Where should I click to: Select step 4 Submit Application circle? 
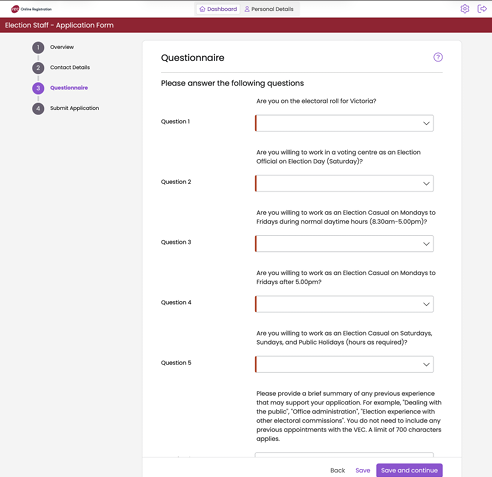click(38, 109)
